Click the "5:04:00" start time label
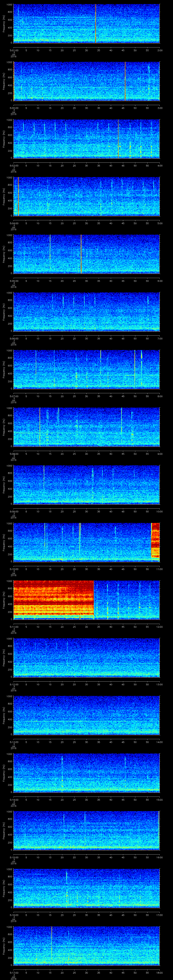The width and height of the screenshot is (173, 980). (14, 223)
